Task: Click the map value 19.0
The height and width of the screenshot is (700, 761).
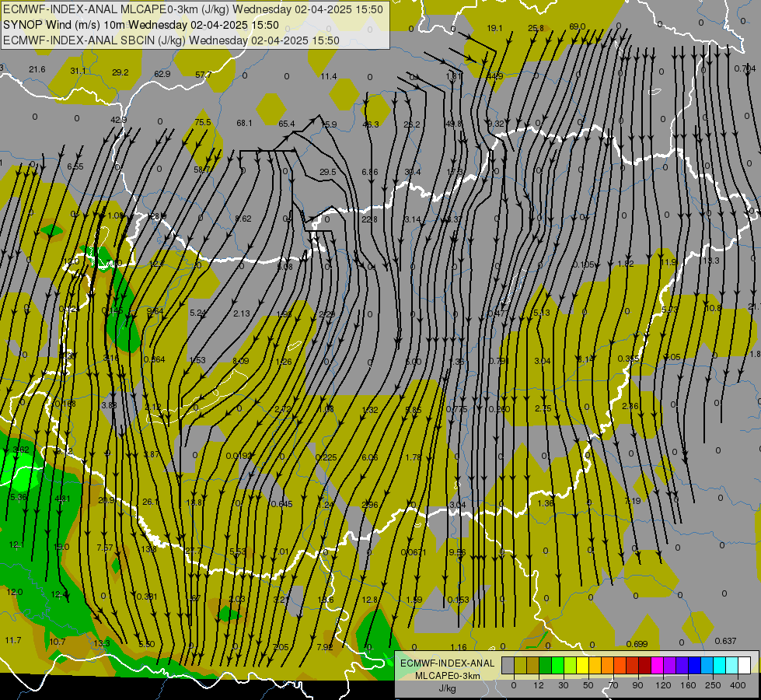Action: coord(61,547)
